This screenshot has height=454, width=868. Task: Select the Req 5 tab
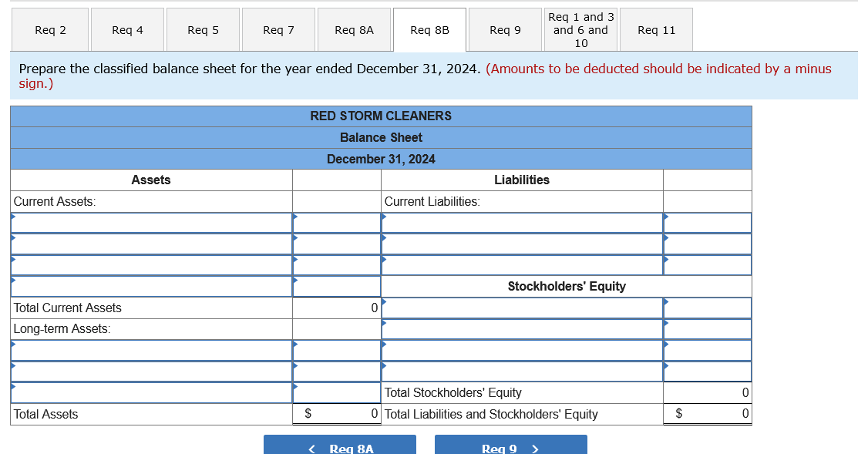[202, 29]
